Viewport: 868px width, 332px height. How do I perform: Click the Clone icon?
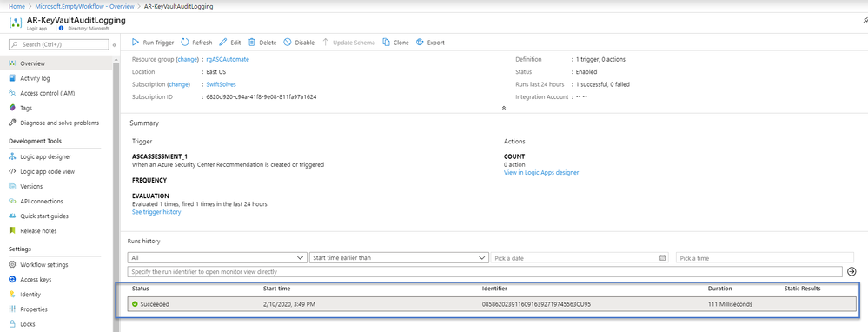pos(387,43)
